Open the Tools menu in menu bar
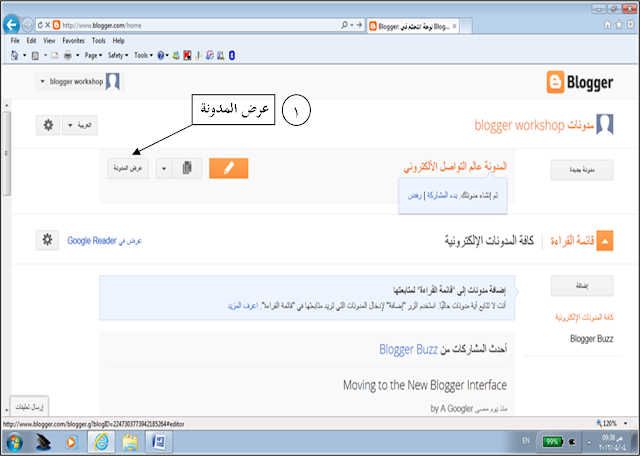This screenshot has height=456, width=640. (98, 40)
